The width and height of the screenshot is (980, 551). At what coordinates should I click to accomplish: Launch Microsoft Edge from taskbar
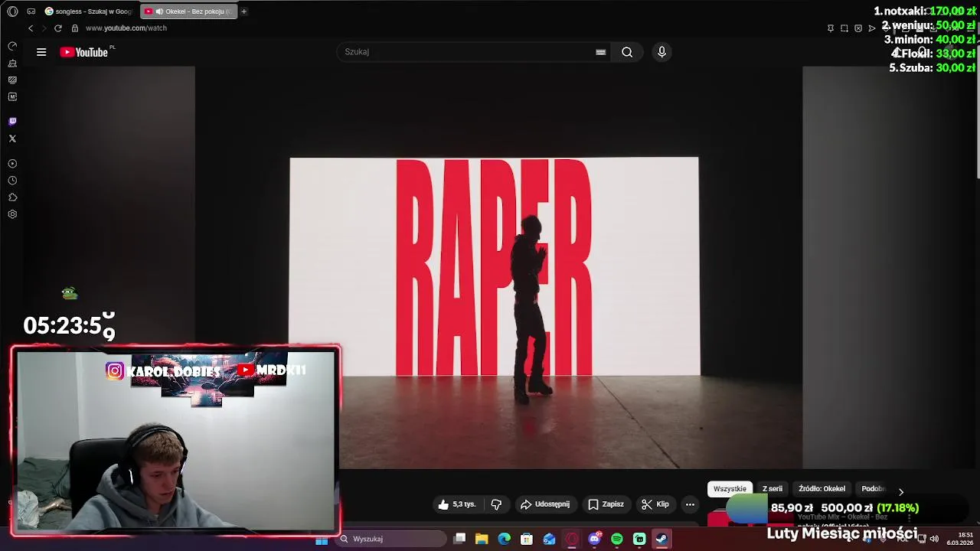504,539
